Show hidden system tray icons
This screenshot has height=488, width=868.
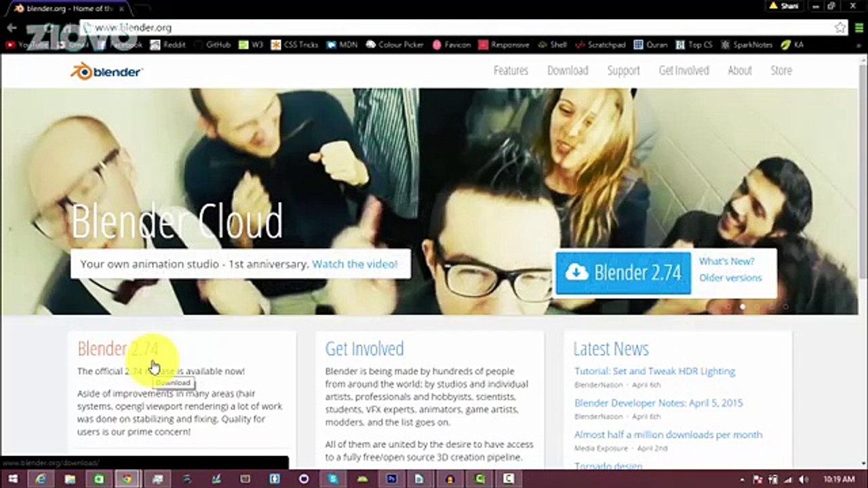744,479
